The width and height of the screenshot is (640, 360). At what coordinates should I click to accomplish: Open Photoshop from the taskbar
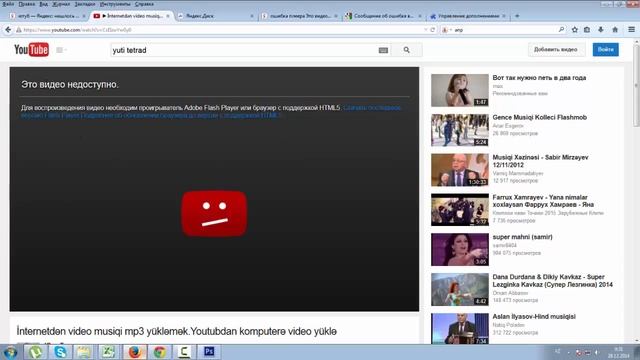click(x=209, y=352)
